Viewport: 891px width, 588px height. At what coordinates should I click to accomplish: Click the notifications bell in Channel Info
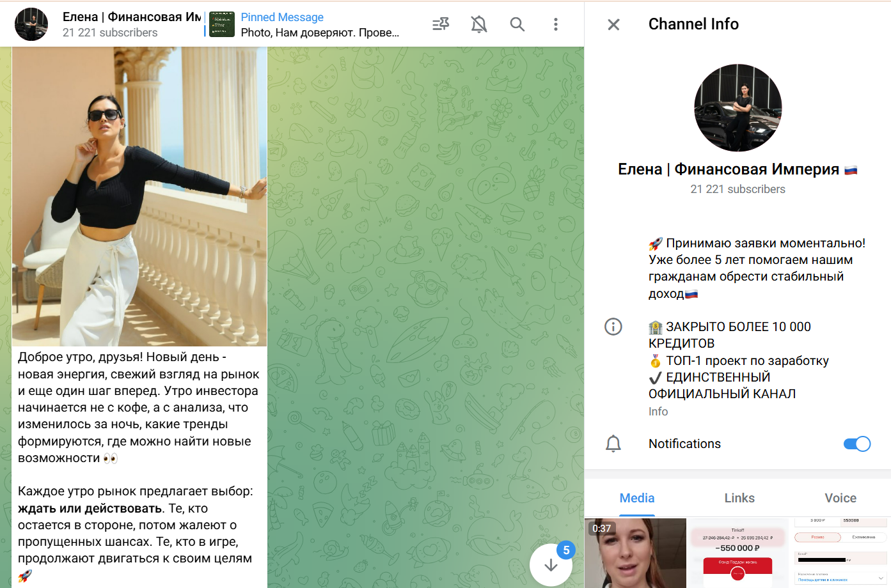pos(613,444)
